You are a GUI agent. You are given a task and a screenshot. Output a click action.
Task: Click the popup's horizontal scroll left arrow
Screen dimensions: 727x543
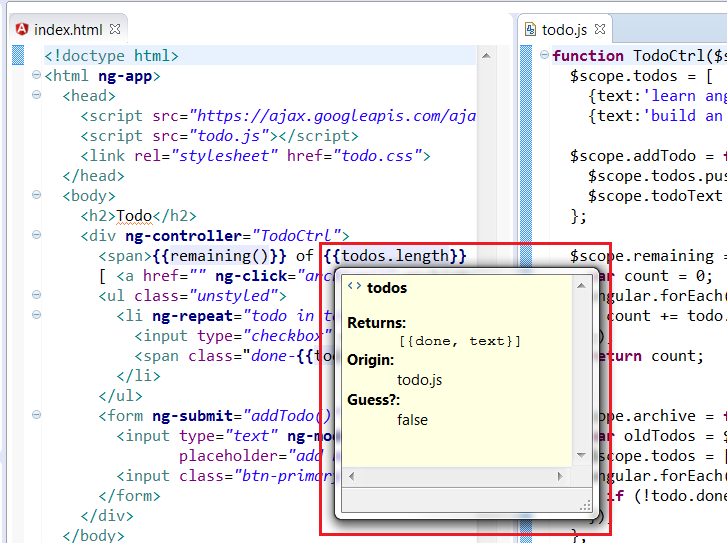tap(353, 476)
